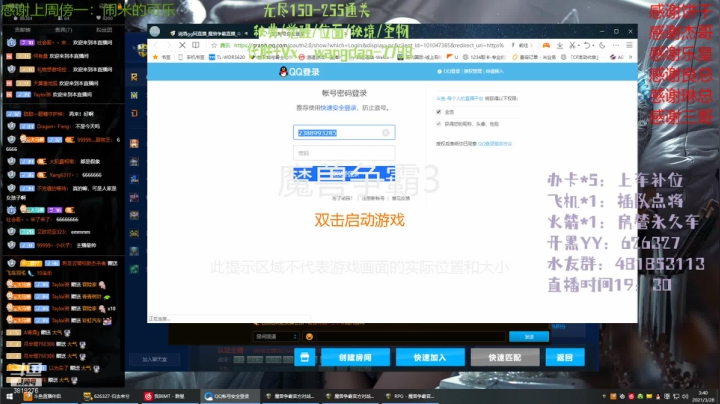
Task: Open the TL-WDR5620 bookmark
Action: click(227, 57)
